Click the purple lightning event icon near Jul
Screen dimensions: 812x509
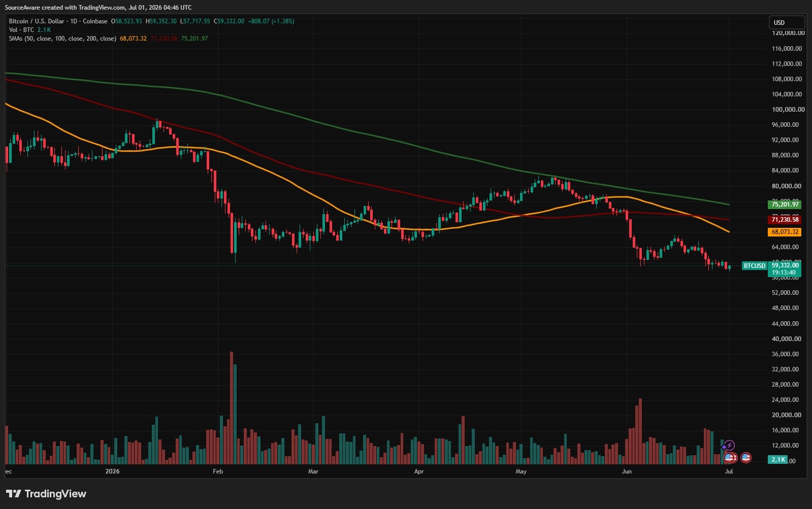729,446
